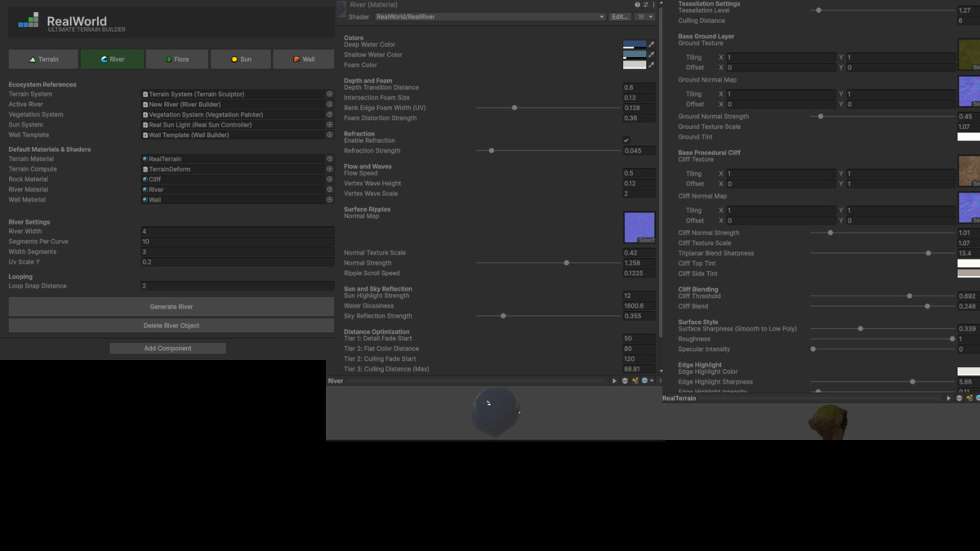Click the Add Component button

coord(167,349)
